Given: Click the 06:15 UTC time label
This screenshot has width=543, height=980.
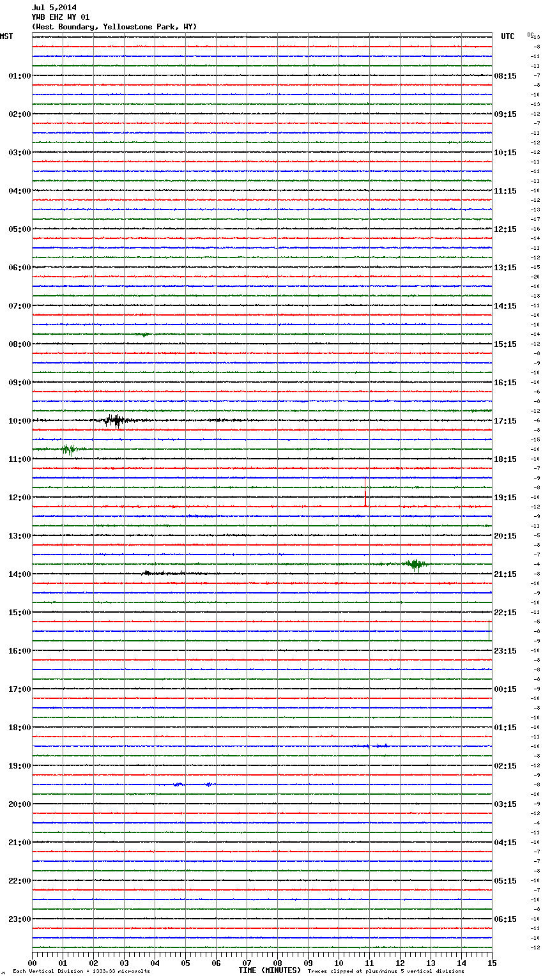Looking at the screenshot, I should tap(505, 919).
